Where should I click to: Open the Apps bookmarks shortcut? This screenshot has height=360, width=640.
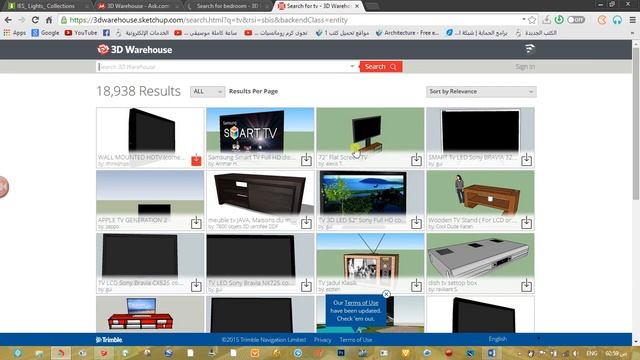click(14, 33)
